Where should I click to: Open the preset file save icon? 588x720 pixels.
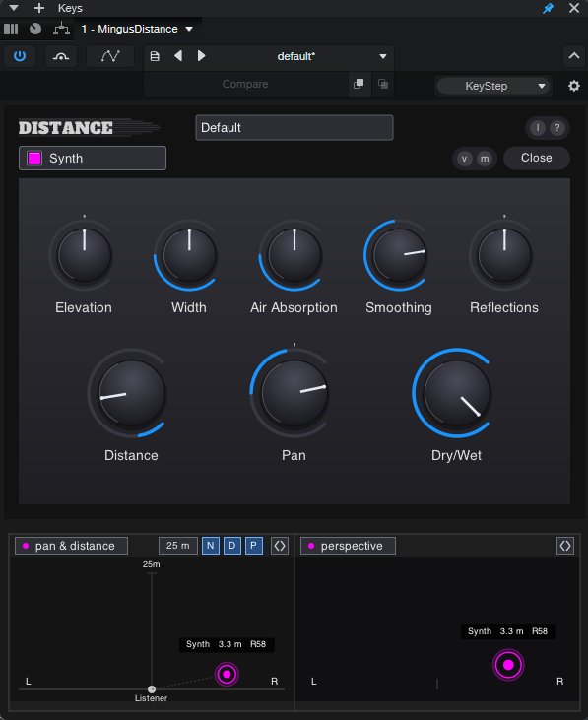click(155, 56)
